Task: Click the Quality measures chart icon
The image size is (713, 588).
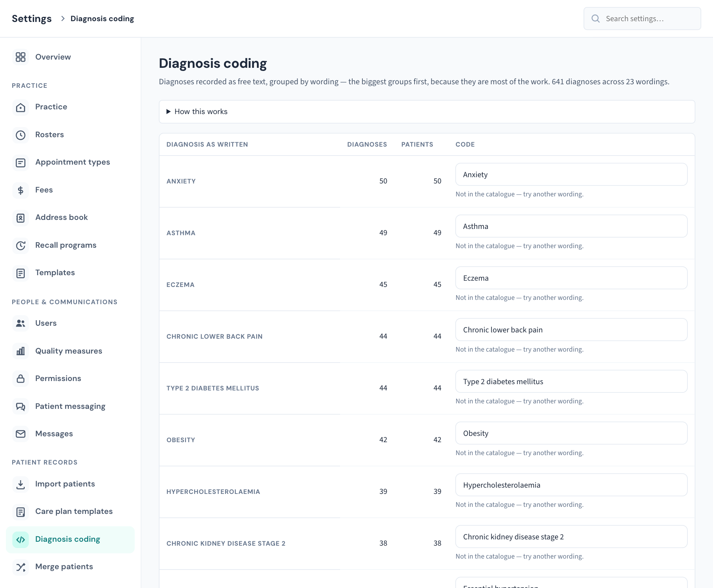Action: 20,351
